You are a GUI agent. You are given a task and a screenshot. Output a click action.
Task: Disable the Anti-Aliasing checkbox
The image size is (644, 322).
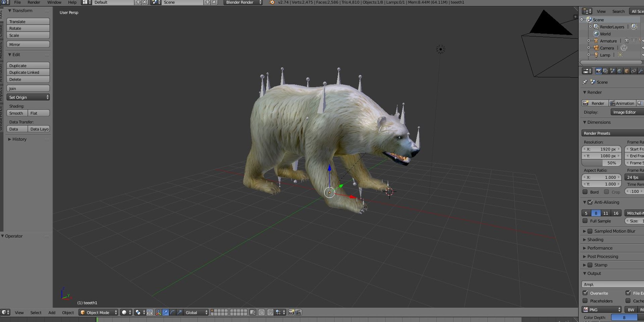[x=590, y=202]
